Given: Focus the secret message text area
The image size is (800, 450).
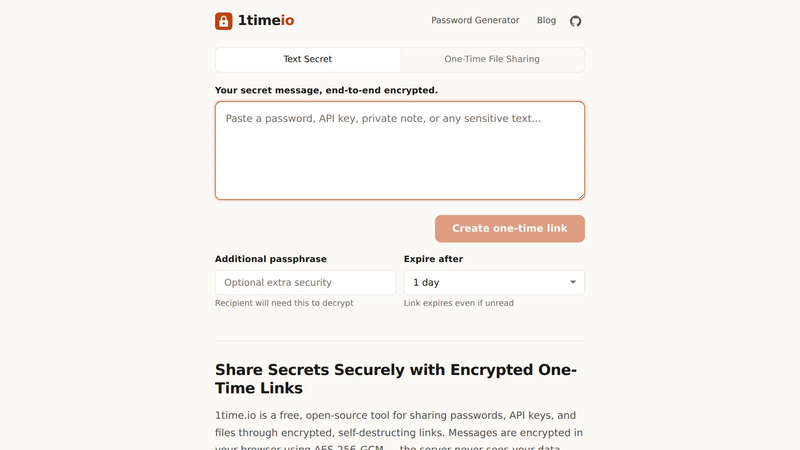Looking at the screenshot, I should [400, 151].
